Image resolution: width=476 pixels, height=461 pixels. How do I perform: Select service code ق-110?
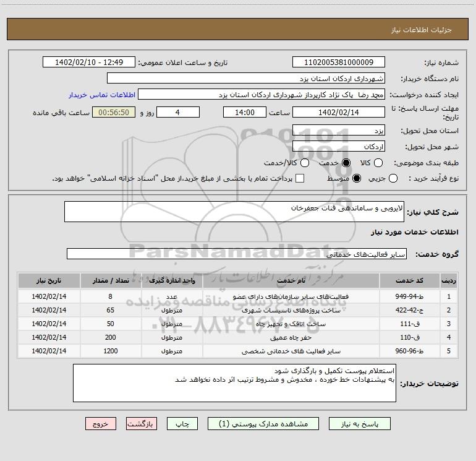pyautogui.click(x=409, y=337)
